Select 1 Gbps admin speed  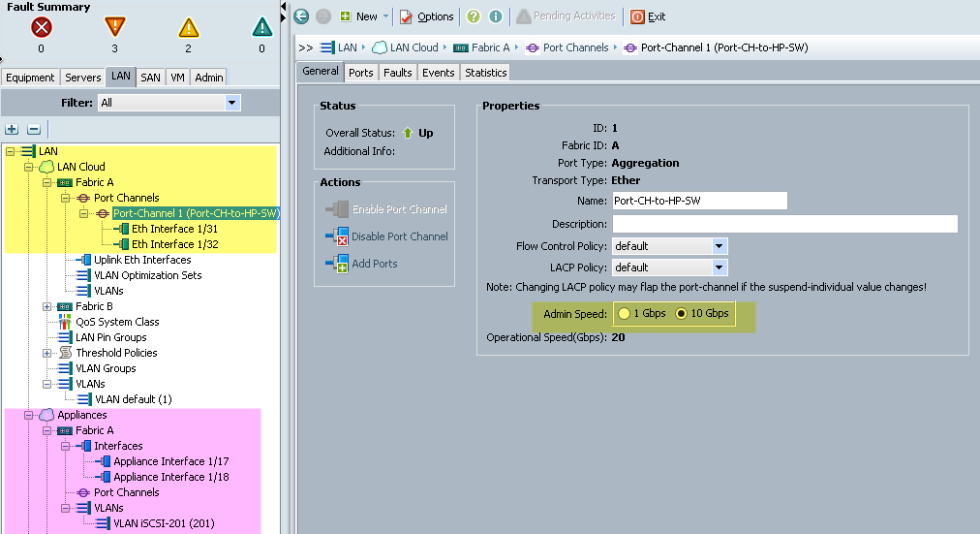point(624,314)
